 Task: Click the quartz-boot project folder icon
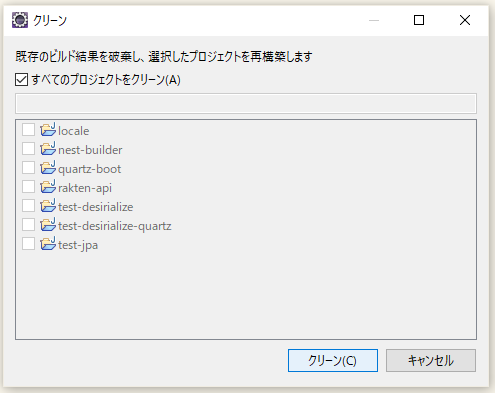coord(48,168)
